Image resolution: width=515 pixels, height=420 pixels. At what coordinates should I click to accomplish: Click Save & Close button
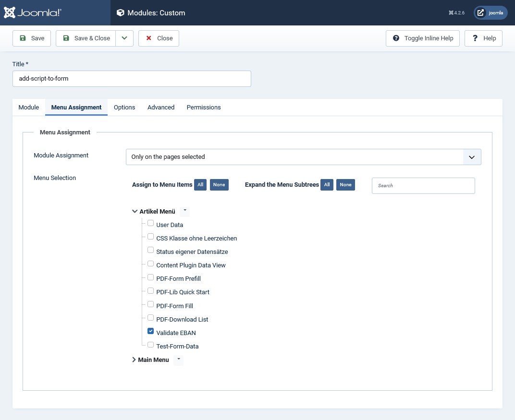86,38
